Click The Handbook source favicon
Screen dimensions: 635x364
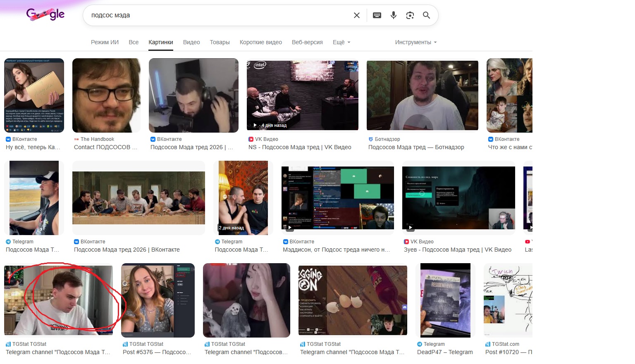76,139
